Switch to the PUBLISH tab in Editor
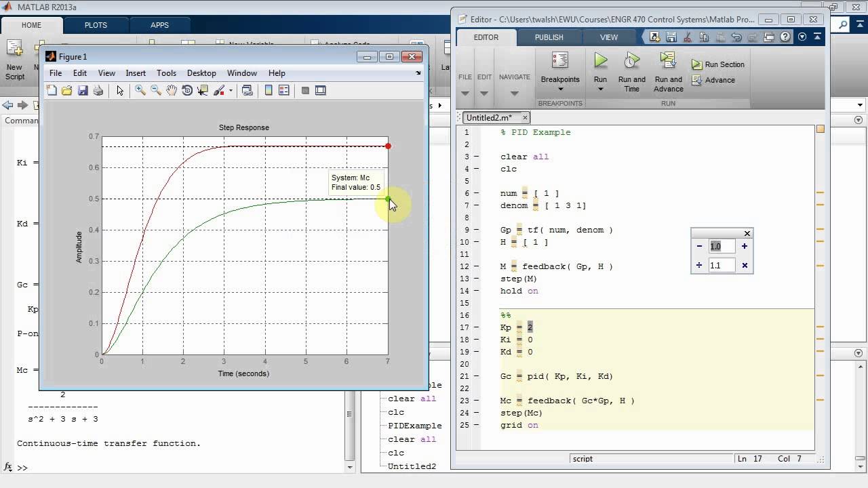This screenshot has height=488, width=868. (x=549, y=37)
